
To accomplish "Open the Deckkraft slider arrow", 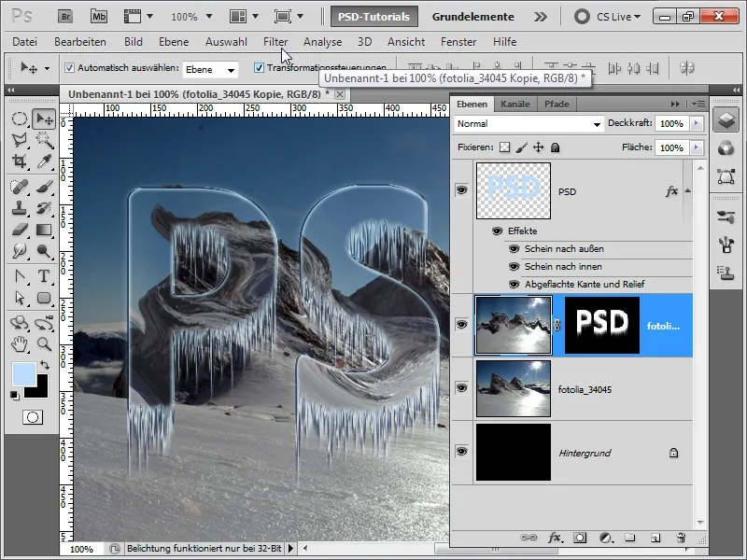I will (x=696, y=123).
